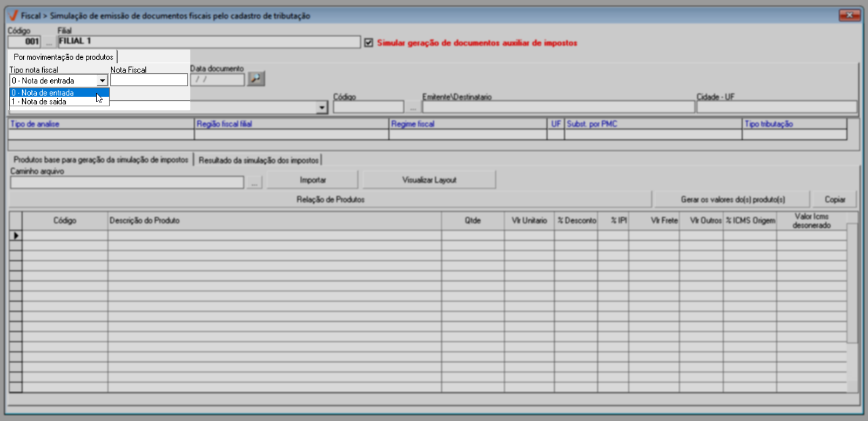The width and height of the screenshot is (868, 421).
Task: Click the magnifier search icon beside Data documento
Action: click(256, 79)
